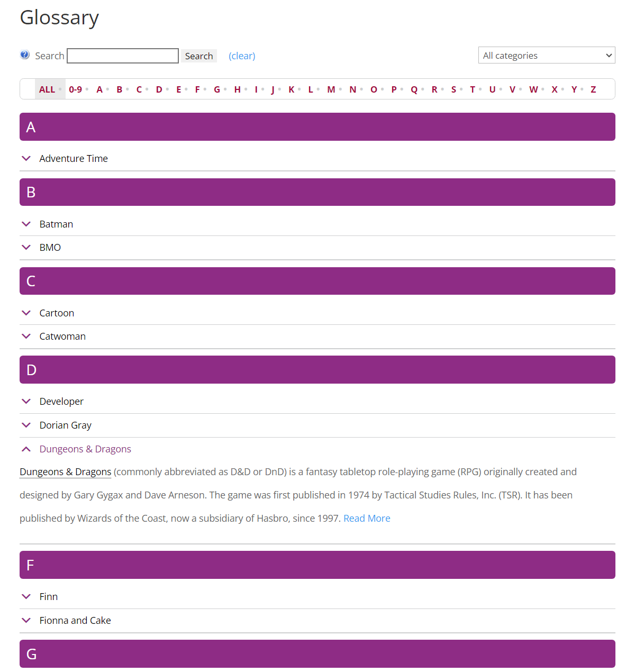
Task: Filter glossary by letter B
Action: [x=120, y=89]
